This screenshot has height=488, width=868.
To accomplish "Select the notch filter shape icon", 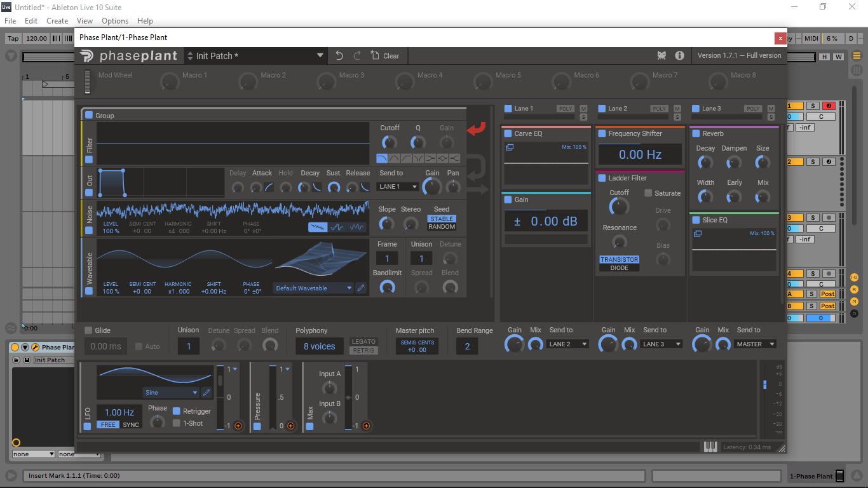I will tap(418, 158).
